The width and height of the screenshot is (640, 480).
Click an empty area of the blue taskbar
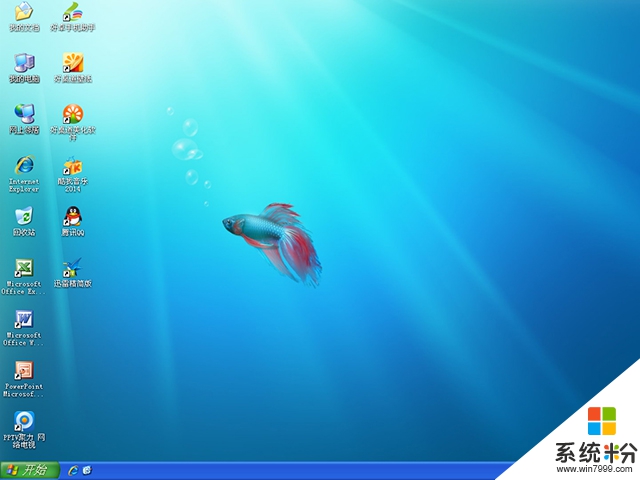point(300,471)
